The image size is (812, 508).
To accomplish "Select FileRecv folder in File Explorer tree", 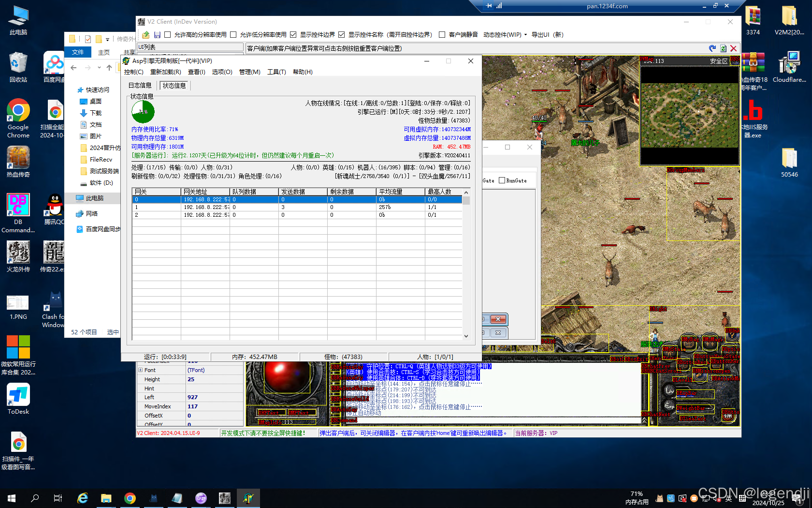I will (101, 160).
